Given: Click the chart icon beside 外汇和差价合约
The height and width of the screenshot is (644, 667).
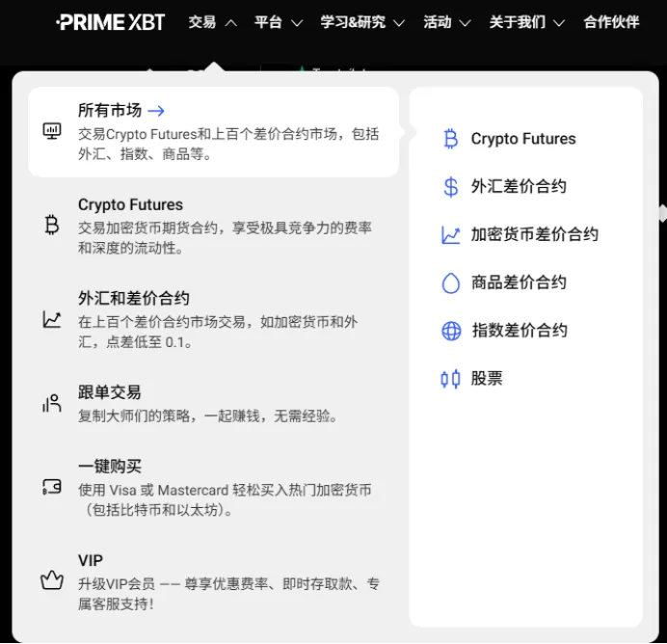Looking at the screenshot, I should pos(52,319).
